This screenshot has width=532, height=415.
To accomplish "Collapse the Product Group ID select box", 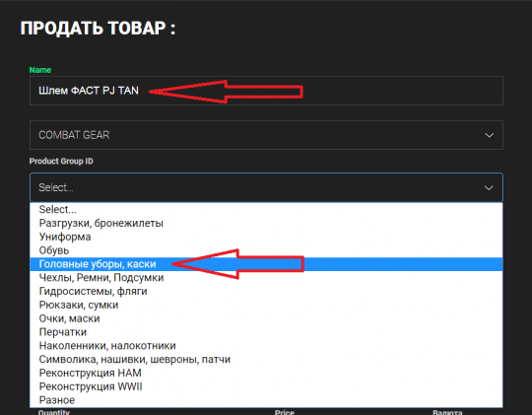I will (x=266, y=187).
